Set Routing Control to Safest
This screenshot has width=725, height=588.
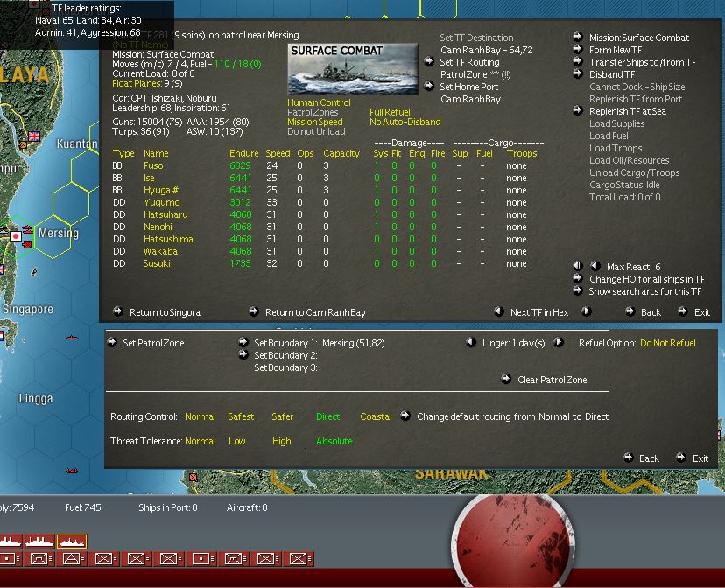(241, 416)
